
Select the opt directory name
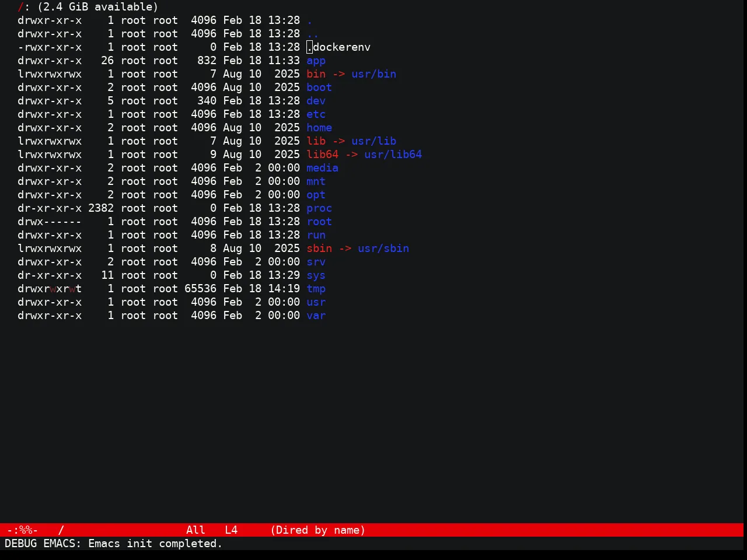316,195
